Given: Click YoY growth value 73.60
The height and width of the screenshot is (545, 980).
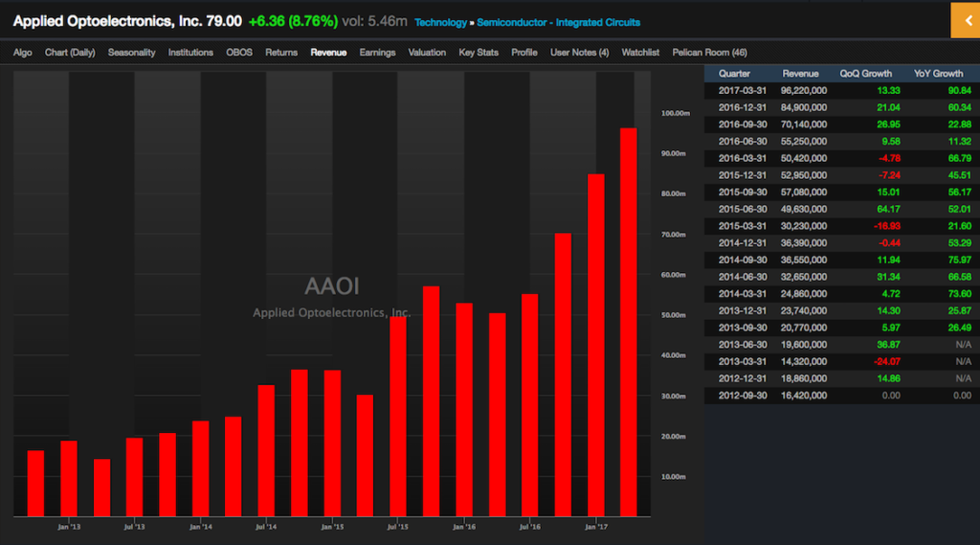Looking at the screenshot, I should point(959,293).
